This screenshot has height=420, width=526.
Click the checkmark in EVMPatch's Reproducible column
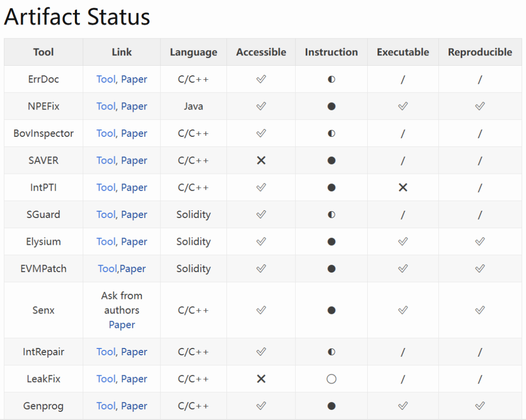pos(480,269)
